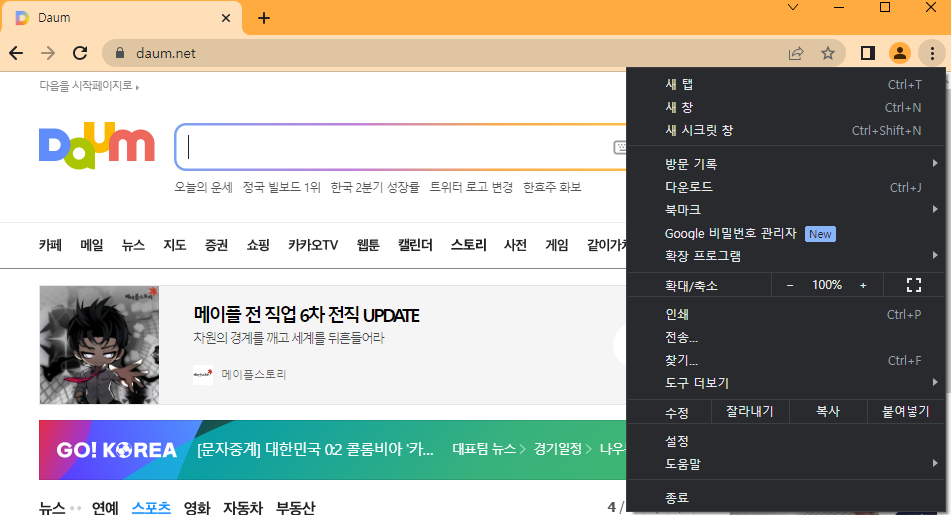Open 지도 in the Daum navigation
Screen dimensions: 951x515
pos(175,245)
